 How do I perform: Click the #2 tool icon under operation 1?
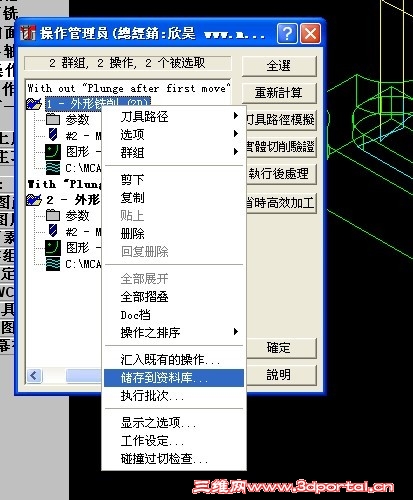[x=53, y=135]
